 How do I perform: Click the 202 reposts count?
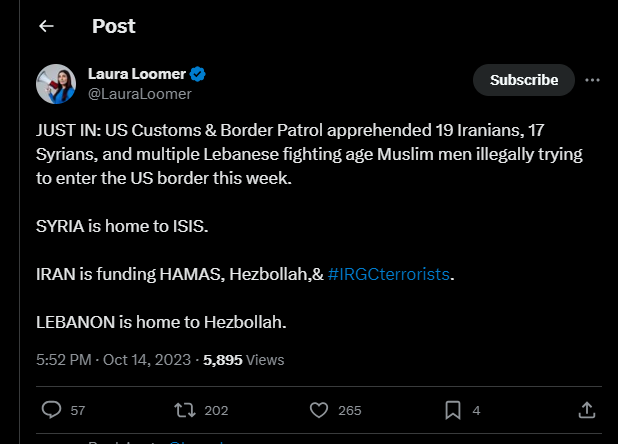coord(216,410)
